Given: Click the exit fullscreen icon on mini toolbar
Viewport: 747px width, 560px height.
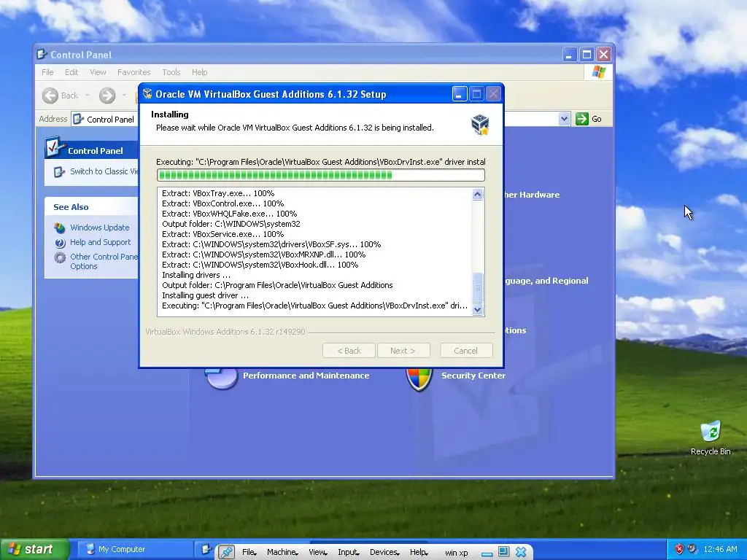Looking at the screenshot, I should point(503,551).
